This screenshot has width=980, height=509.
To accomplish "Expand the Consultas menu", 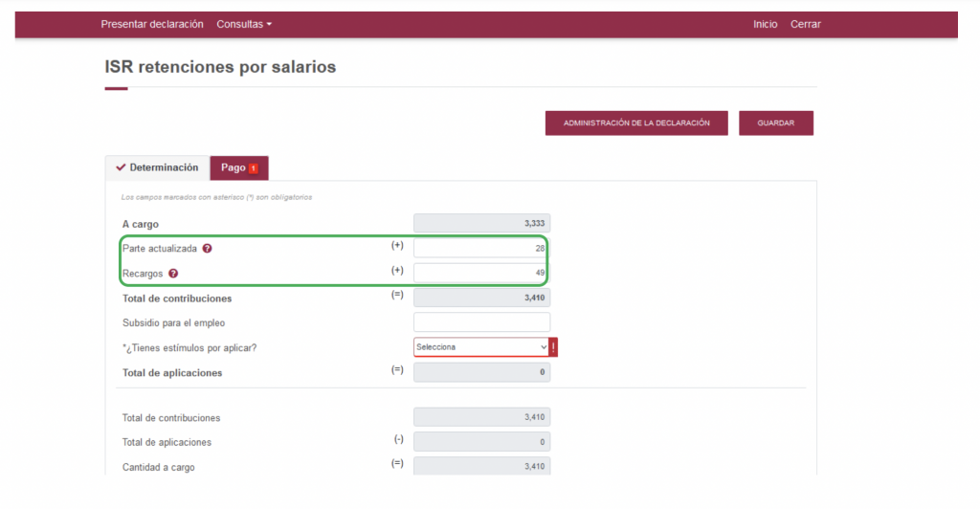I will point(244,24).
